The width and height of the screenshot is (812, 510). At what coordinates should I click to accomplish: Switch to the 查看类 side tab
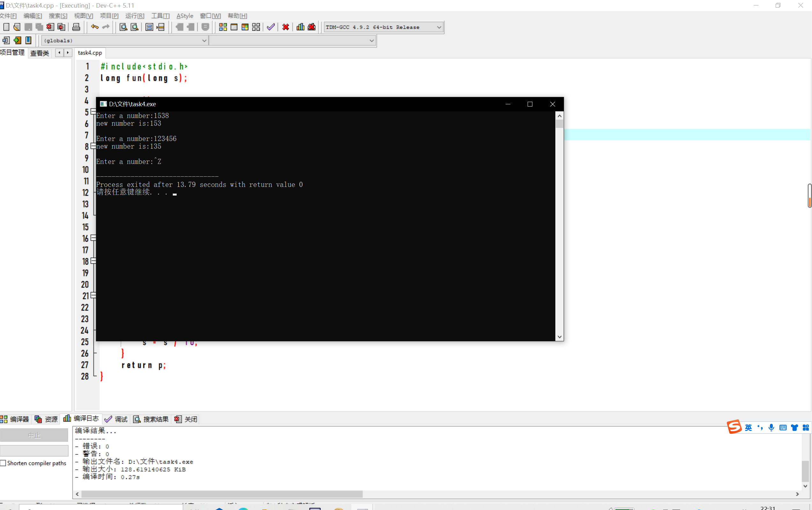40,53
